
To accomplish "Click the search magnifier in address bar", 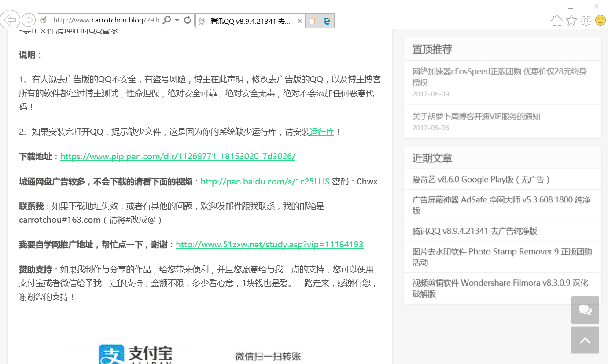I will [x=167, y=20].
